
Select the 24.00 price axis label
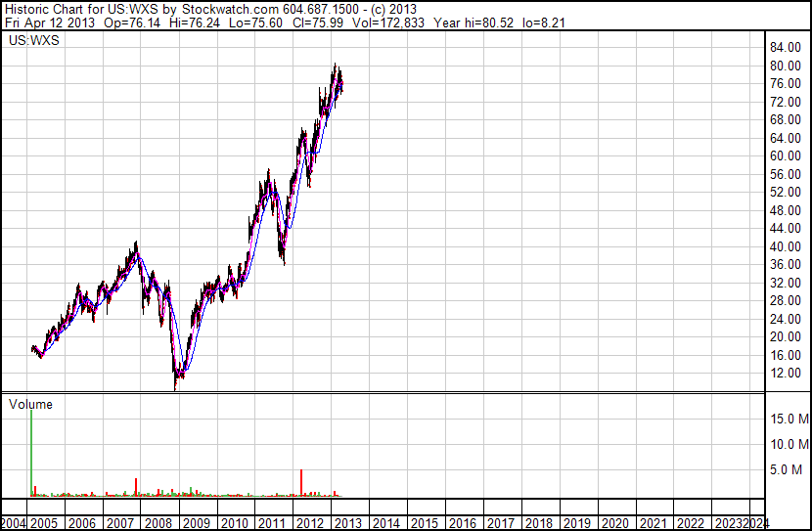786,320
